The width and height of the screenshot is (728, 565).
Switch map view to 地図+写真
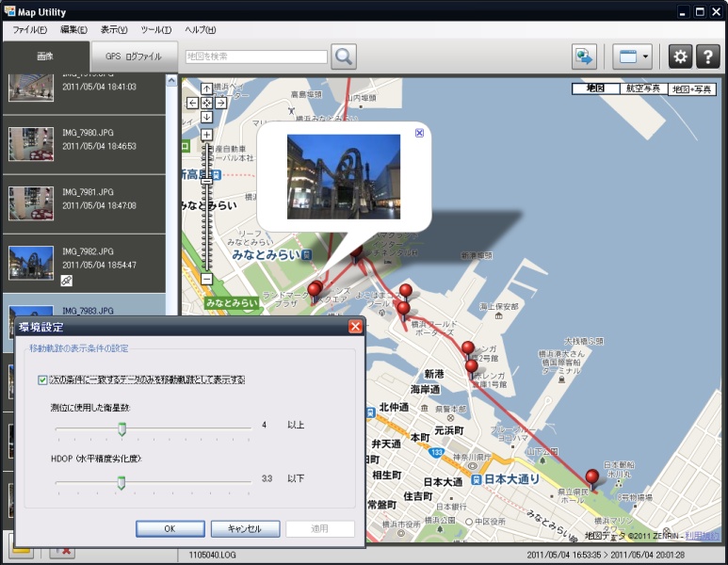pos(692,89)
